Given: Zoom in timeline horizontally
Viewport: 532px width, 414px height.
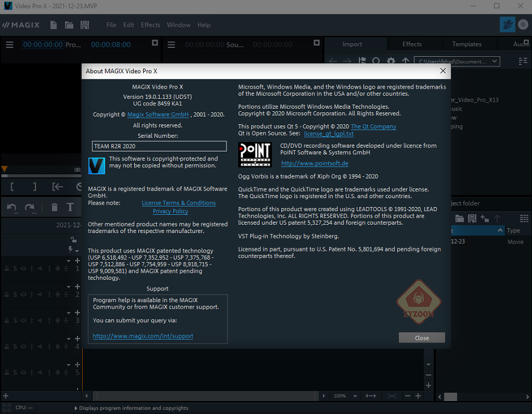Looking at the screenshot, I should coord(418,396).
